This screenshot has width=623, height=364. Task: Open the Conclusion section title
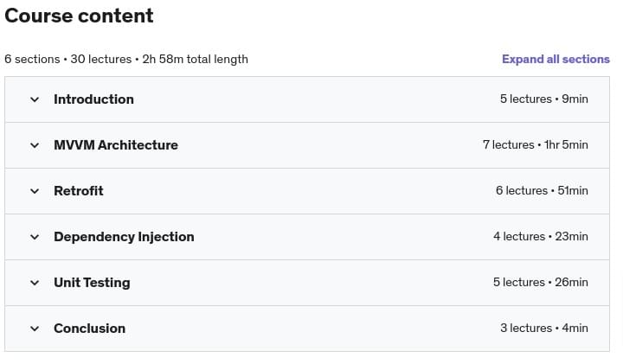pyautogui.click(x=89, y=329)
